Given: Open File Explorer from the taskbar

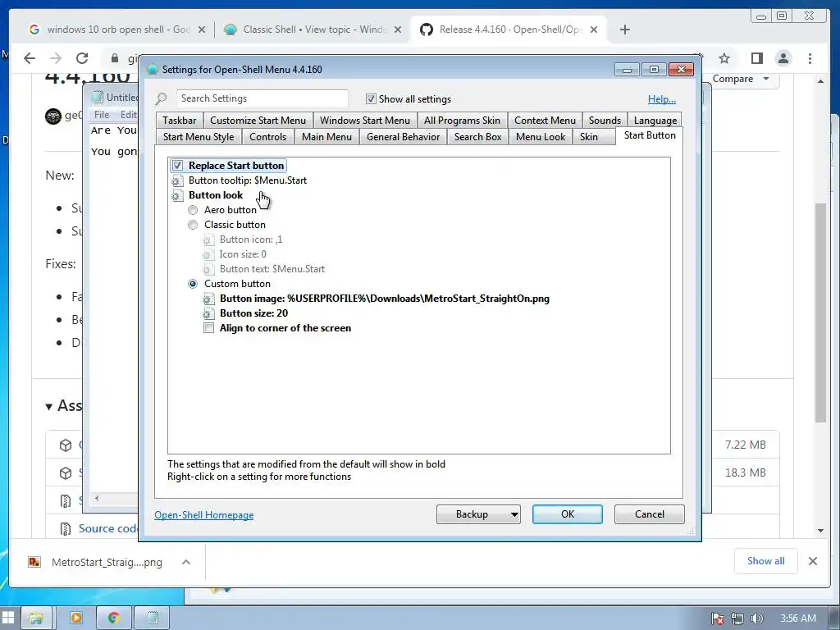Looking at the screenshot, I should (36, 619).
